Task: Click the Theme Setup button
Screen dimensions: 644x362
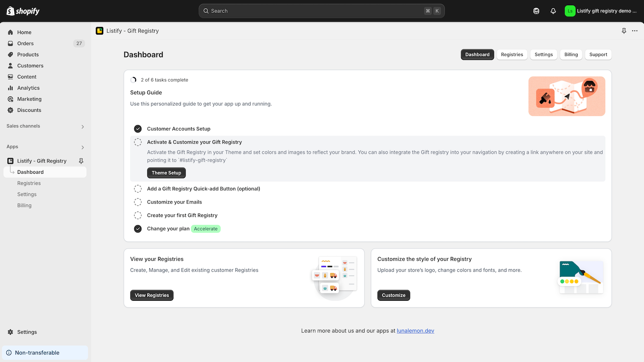Action: pyautogui.click(x=166, y=173)
